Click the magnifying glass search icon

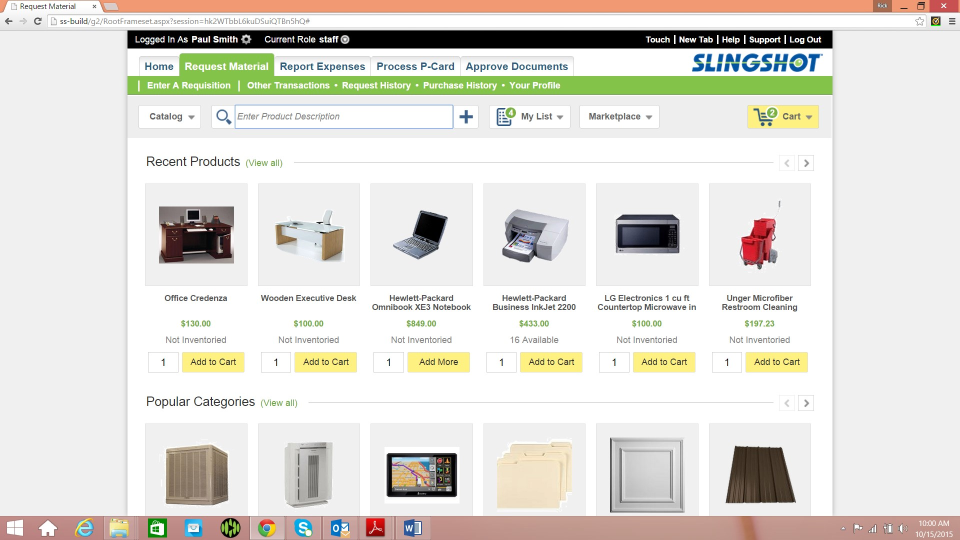[223, 116]
